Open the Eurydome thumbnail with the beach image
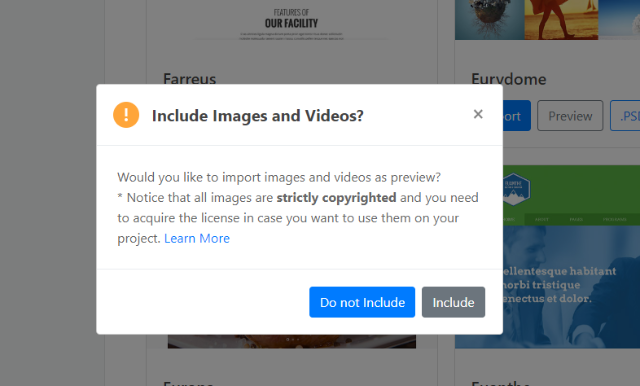 coord(547,20)
